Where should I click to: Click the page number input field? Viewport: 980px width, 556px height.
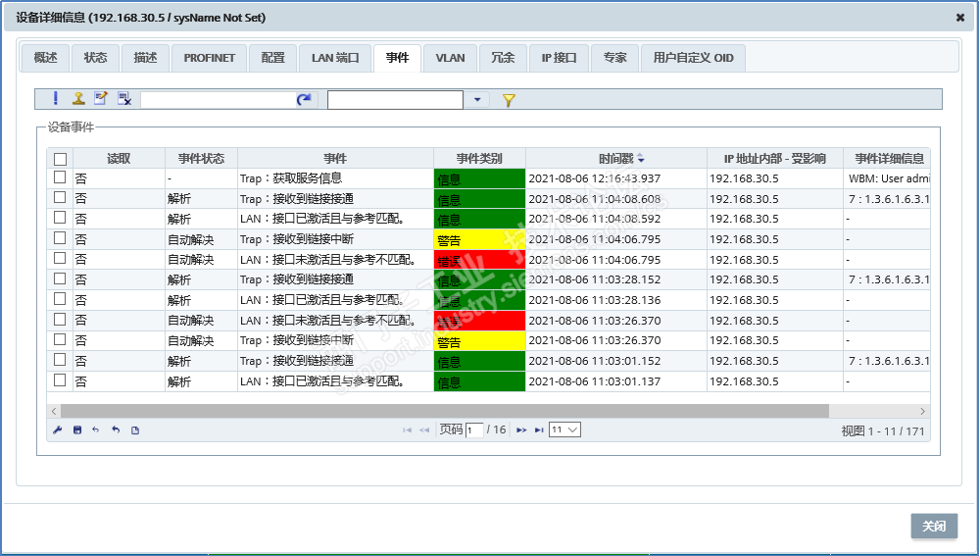point(474,430)
